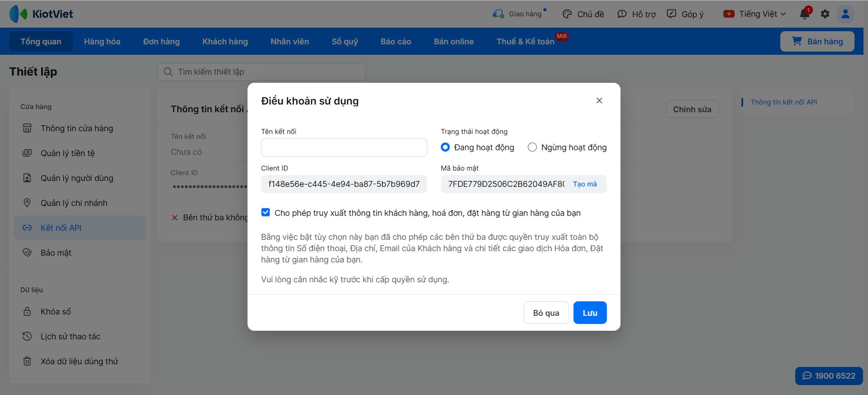Click the user account avatar icon

pyautogui.click(x=845, y=14)
